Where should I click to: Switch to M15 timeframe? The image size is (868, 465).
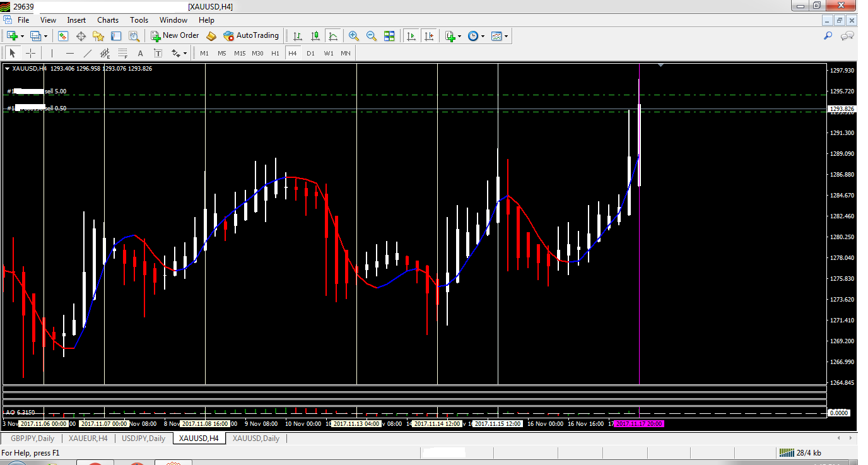point(240,53)
